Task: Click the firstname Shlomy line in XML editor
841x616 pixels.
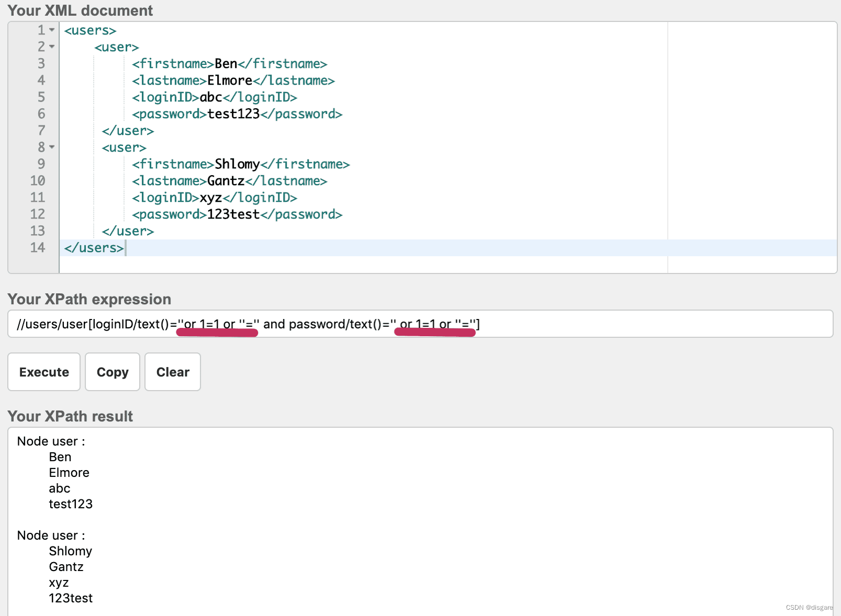Action: point(241,164)
